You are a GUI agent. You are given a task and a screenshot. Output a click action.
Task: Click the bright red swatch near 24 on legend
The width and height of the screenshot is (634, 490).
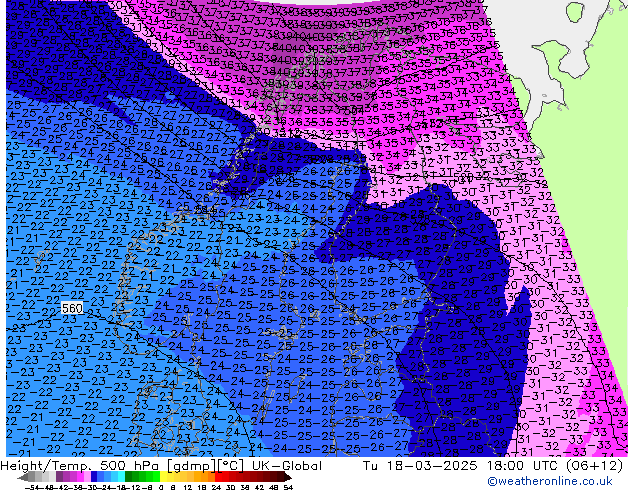pyautogui.click(x=218, y=477)
